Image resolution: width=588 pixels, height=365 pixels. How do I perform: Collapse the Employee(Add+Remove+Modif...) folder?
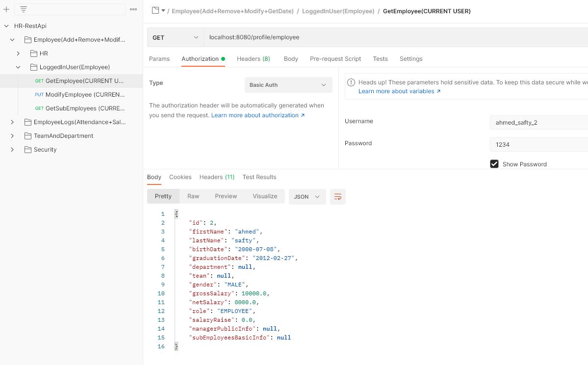pyautogui.click(x=12, y=39)
